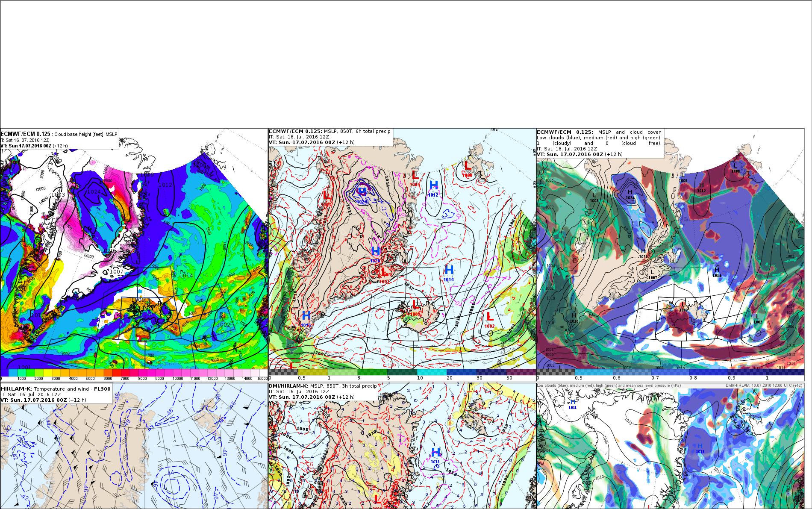The height and width of the screenshot is (509, 812).
Task: Select the L 1003 marker in cloud cover map
Action: click(594, 197)
